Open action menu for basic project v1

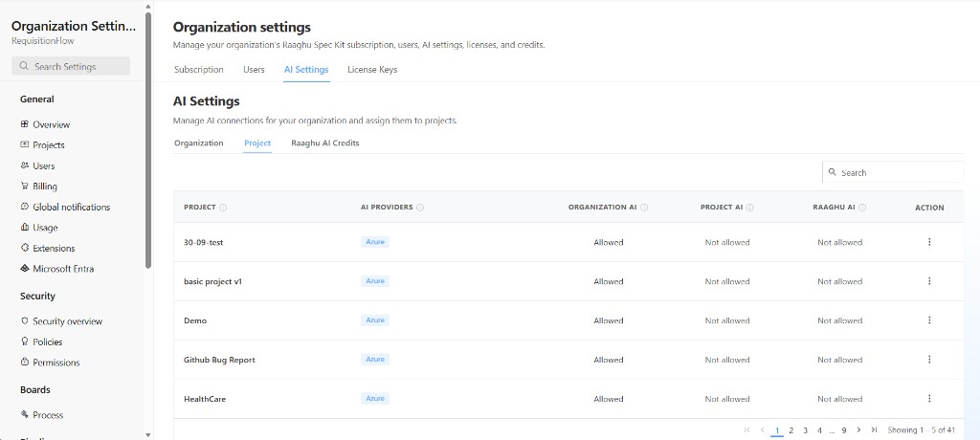coord(929,281)
